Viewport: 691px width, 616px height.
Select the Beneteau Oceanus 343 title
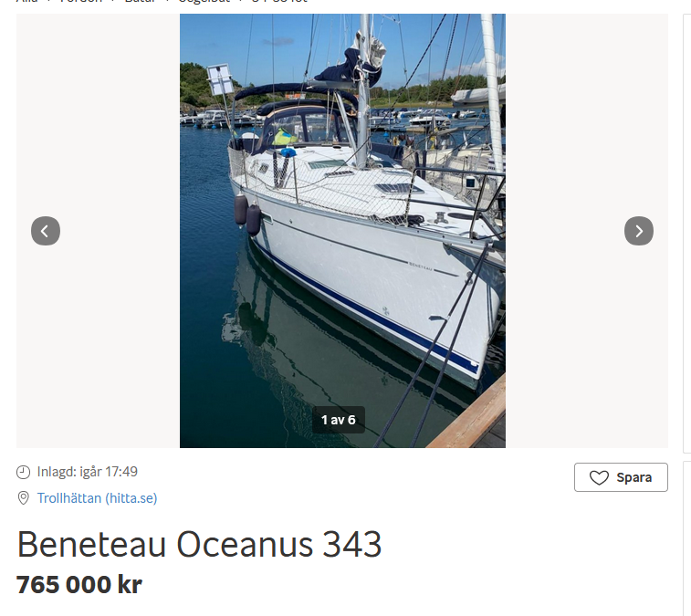199,544
